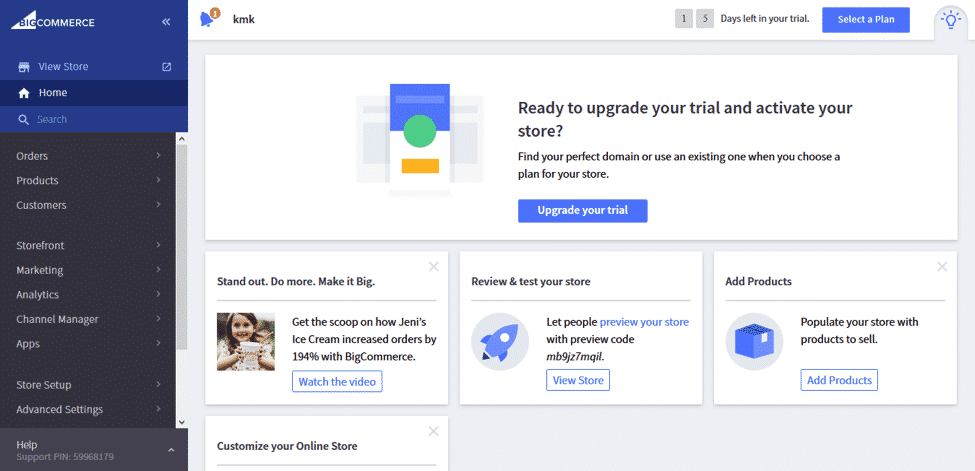
Task: Click the Customize your Online Store heading
Action: [287, 446]
